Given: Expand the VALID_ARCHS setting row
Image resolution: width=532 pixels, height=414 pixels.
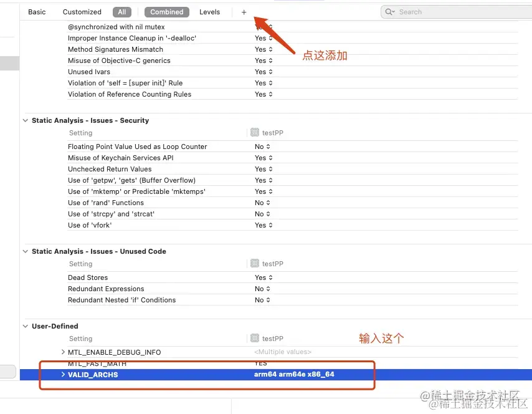Looking at the screenshot, I should tap(63, 374).
